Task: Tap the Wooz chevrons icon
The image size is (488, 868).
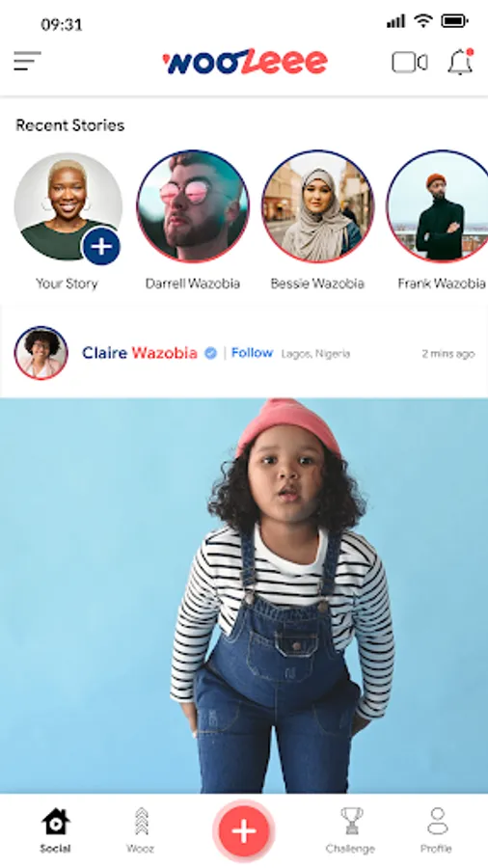Action: click(x=141, y=821)
